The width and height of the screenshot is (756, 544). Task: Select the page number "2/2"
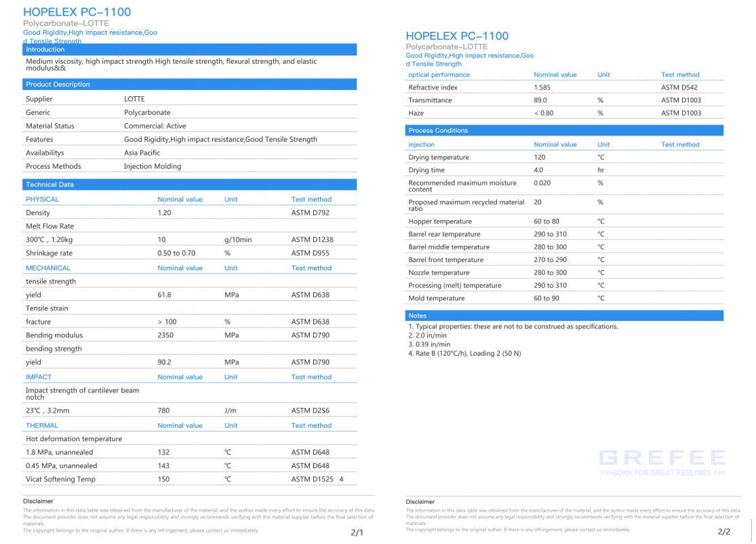click(723, 532)
